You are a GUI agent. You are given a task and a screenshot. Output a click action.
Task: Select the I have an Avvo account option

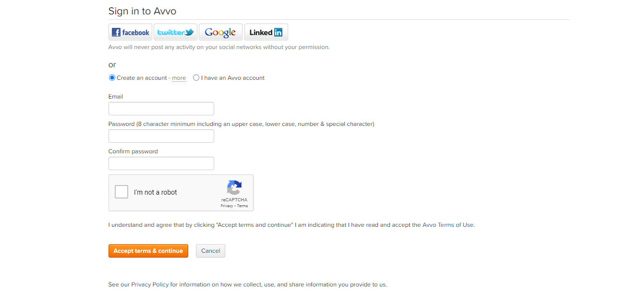196,77
